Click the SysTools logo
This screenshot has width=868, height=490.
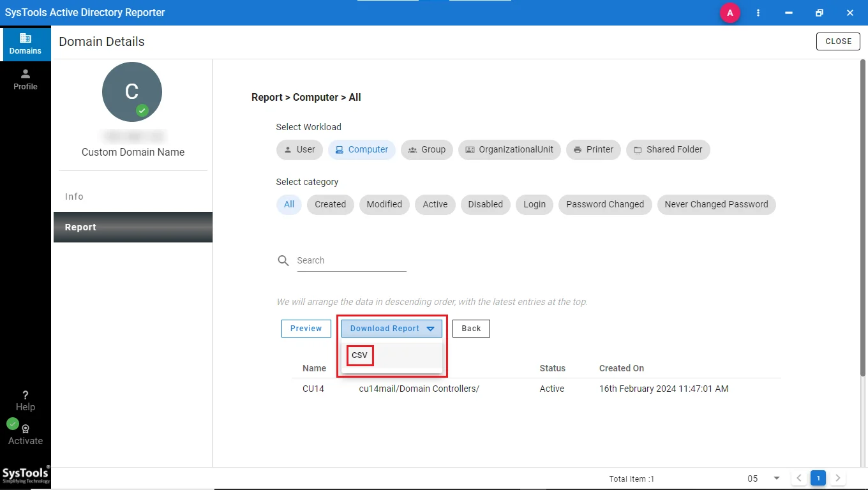pyautogui.click(x=26, y=475)
